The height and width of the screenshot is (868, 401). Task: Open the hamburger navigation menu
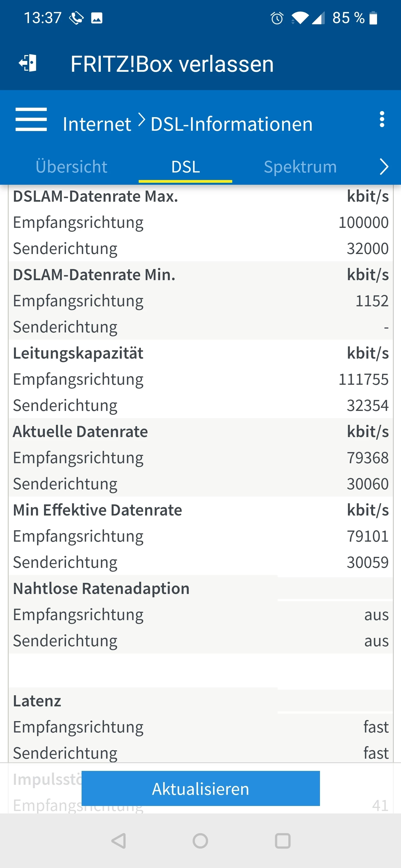click(x=31, y=119)
